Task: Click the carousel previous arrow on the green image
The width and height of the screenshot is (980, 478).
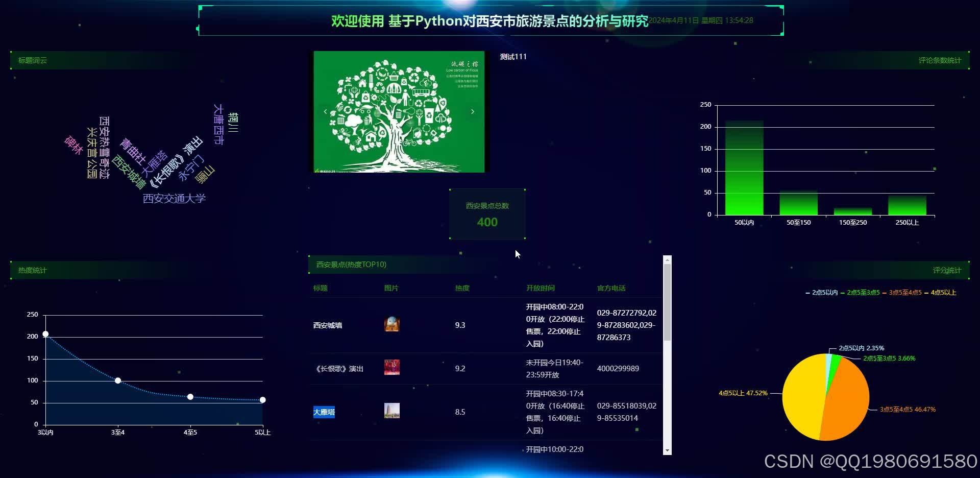Action: coord(325,111)
